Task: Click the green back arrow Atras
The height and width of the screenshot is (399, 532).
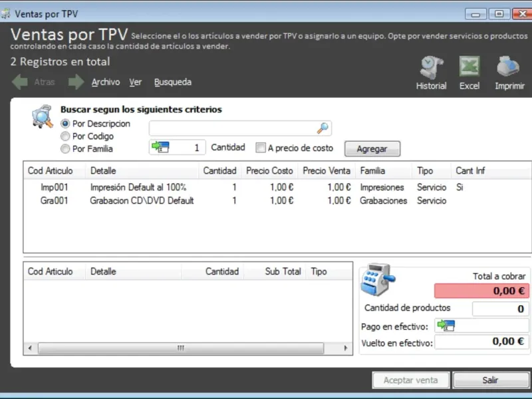Action: click(20, 82)
